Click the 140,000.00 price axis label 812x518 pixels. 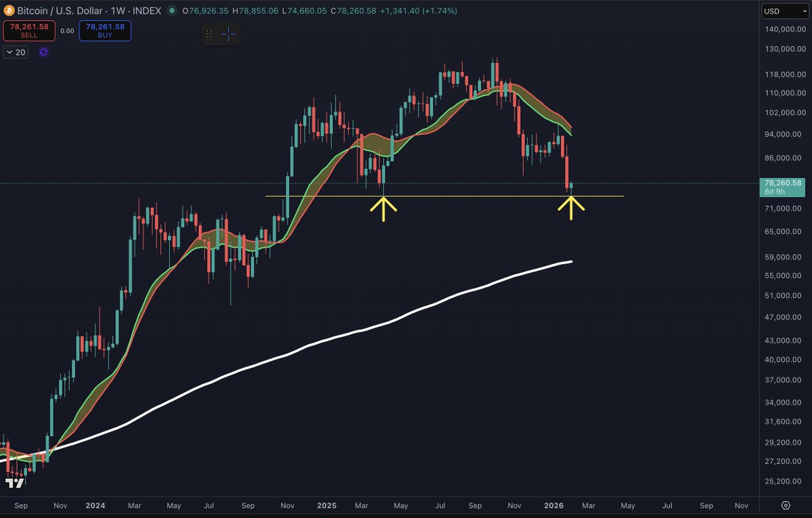(785, 29)
